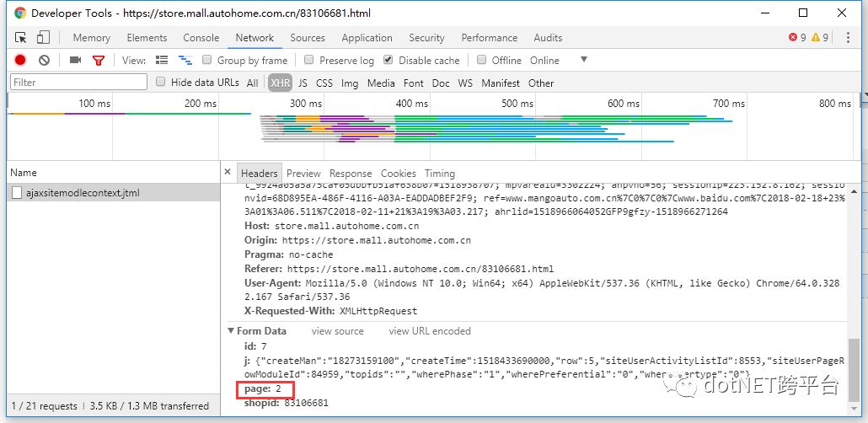Open the Audits tab
The image size is (868, 423).
point(548,38)
